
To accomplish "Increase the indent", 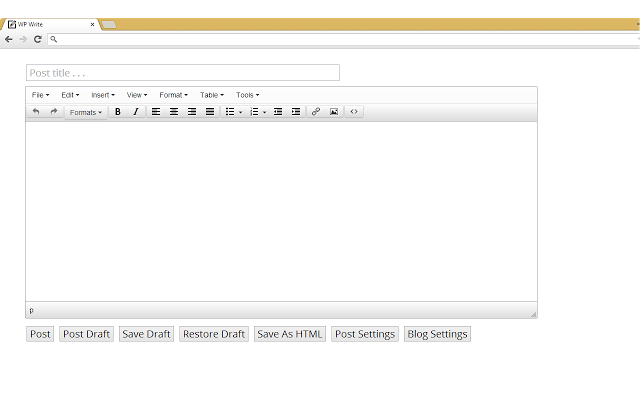I will (x=296, y=112).
